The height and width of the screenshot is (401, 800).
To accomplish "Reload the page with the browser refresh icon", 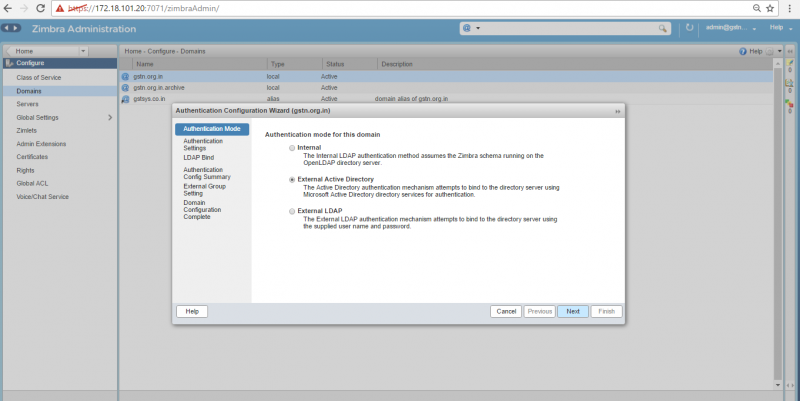I will 40,8.
